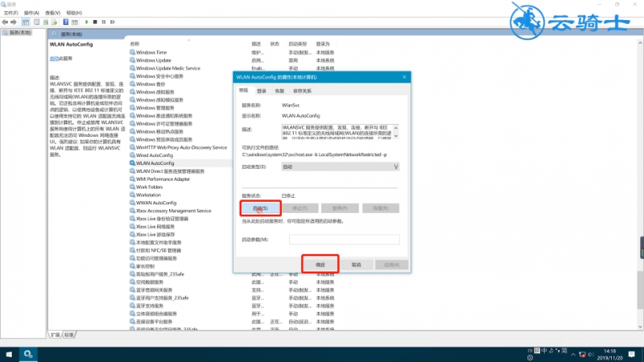Click the description box scroll-up arrow
This screenshot has height=362, width=644.
(396, 128)
